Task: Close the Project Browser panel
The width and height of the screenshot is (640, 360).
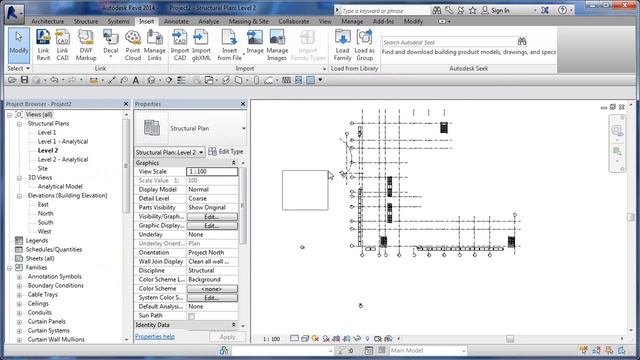Action: click(126, 104)
